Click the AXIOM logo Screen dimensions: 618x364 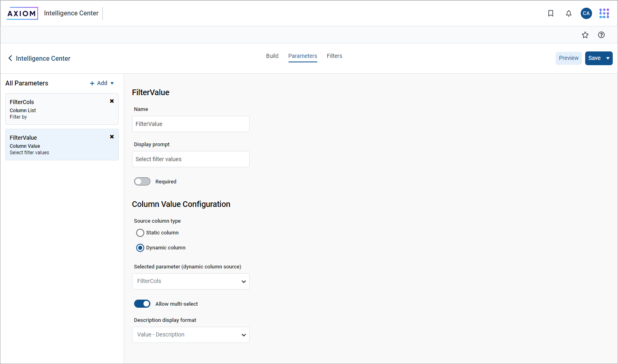pyautogui.click(x=22, y=13)
